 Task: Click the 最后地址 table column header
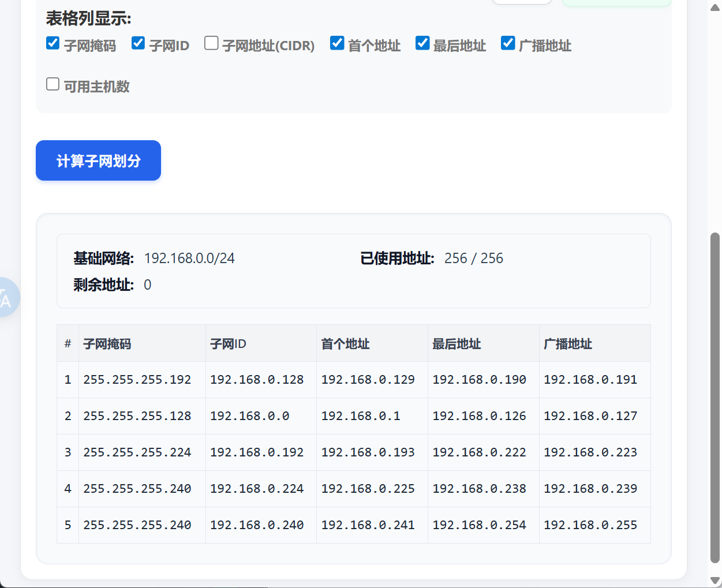click(x=457, y=344)
